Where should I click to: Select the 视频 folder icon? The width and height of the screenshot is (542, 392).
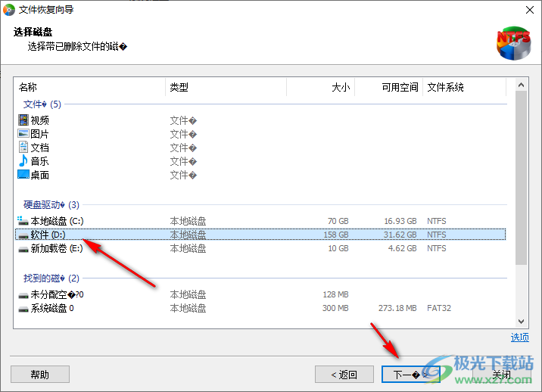click(23, 120)
